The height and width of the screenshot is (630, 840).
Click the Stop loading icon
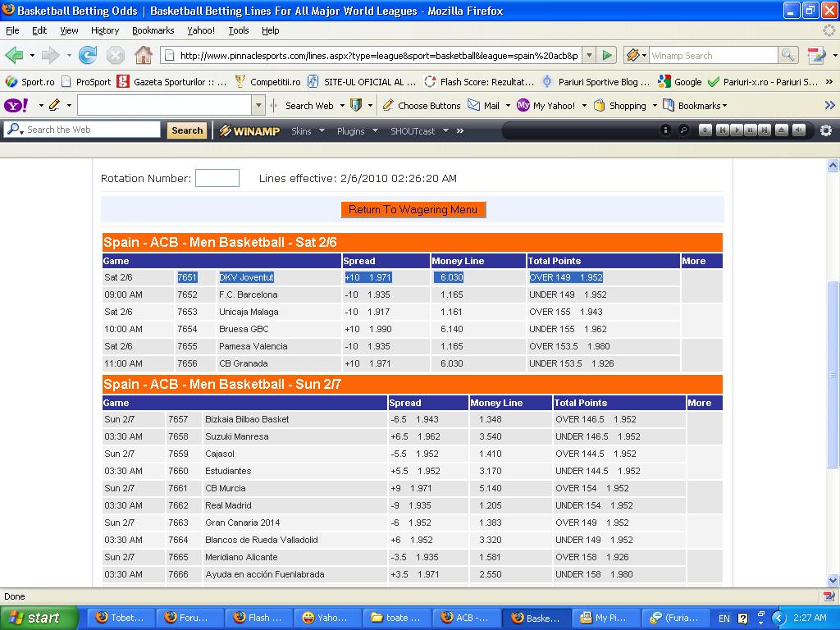click(x=115, y=55)
